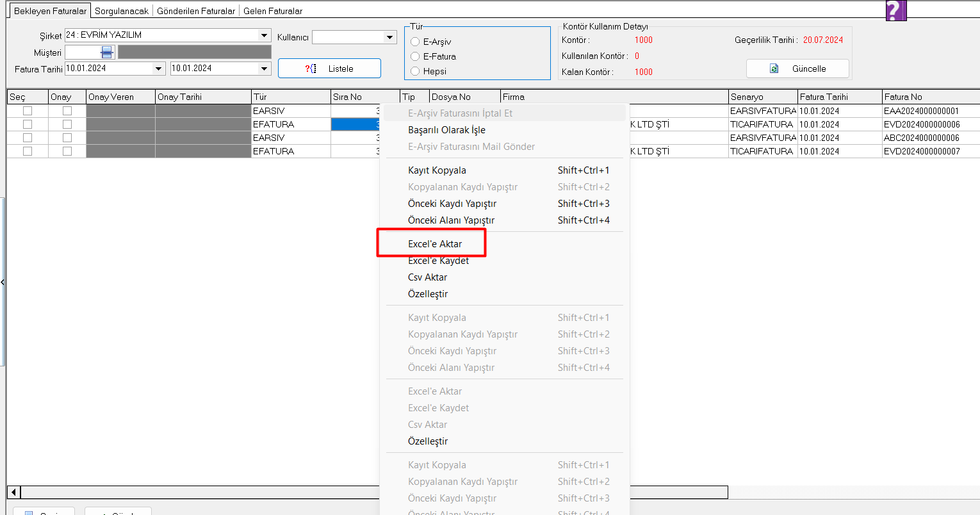This screenshot has height=515, width=980.
Task: Open the Kullanıcı user dropdown
Action: [x=390, y=37]
